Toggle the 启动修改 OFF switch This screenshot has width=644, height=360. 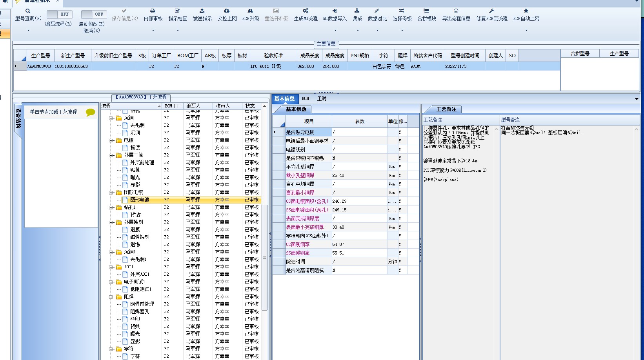pos(94,14)
